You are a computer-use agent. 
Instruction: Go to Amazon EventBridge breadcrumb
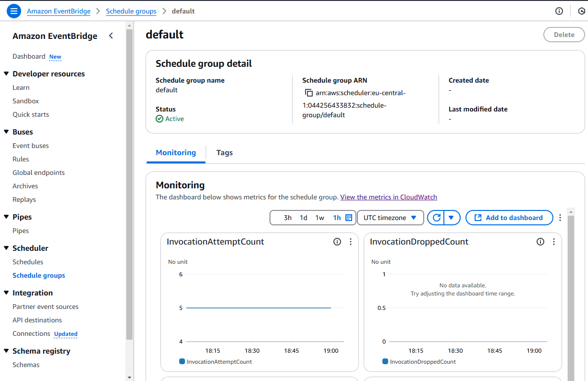coord(59,11)
